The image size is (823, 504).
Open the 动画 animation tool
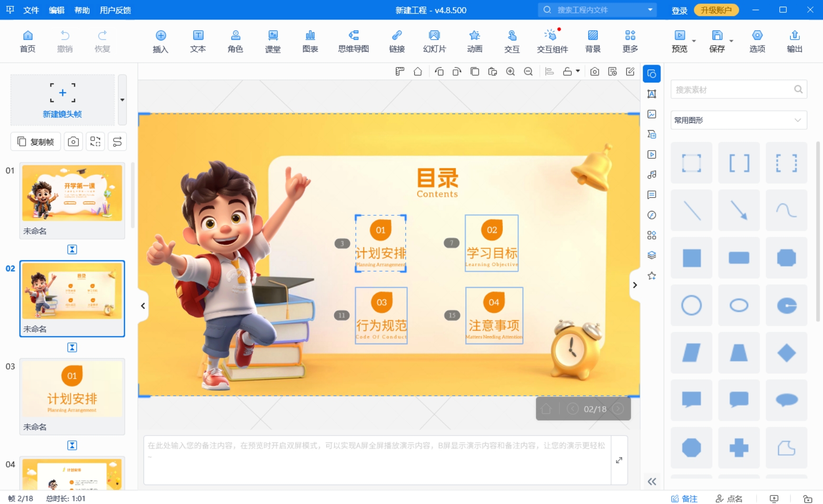tap(474, 41)
